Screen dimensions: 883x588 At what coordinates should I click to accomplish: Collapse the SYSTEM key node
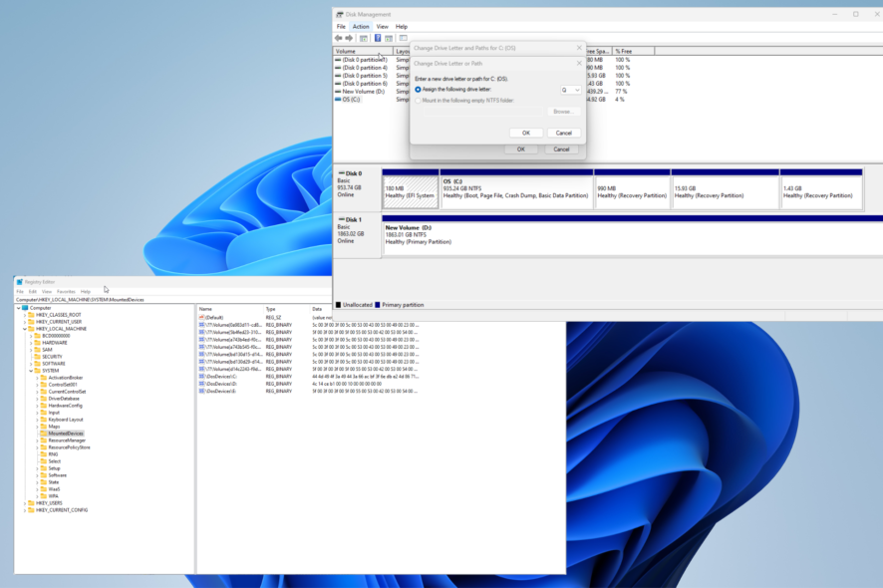(31, 371)
